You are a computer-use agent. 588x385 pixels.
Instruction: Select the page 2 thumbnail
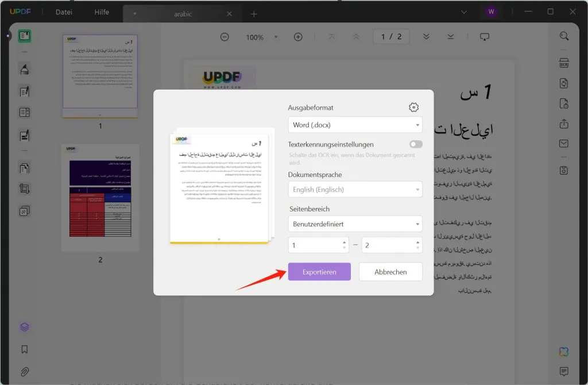(x=100, y=197)
